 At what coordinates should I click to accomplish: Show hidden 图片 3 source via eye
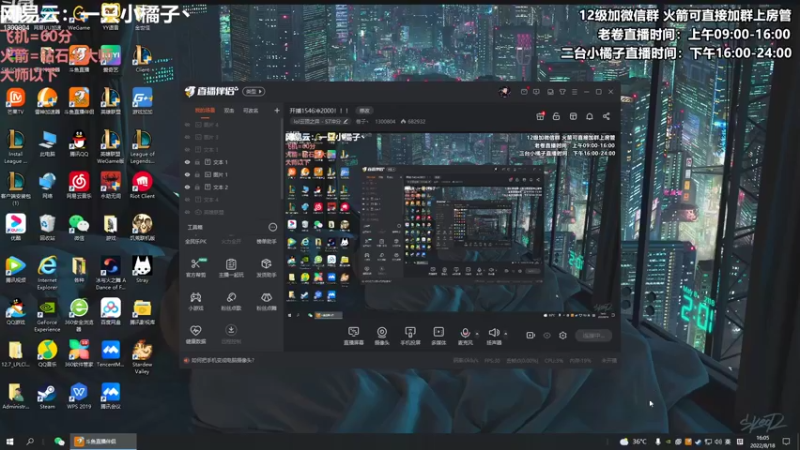tap(187, 137)
